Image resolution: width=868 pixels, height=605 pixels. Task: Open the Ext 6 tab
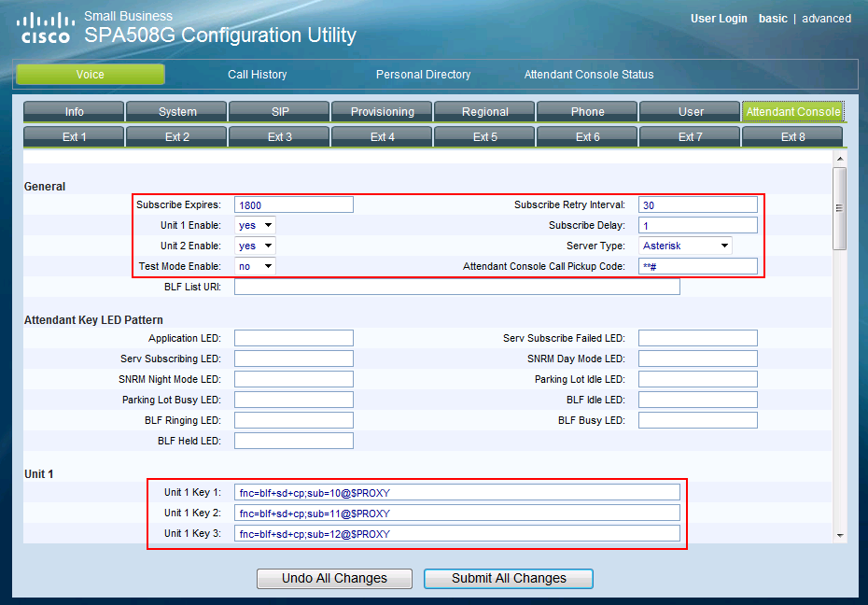588,136
